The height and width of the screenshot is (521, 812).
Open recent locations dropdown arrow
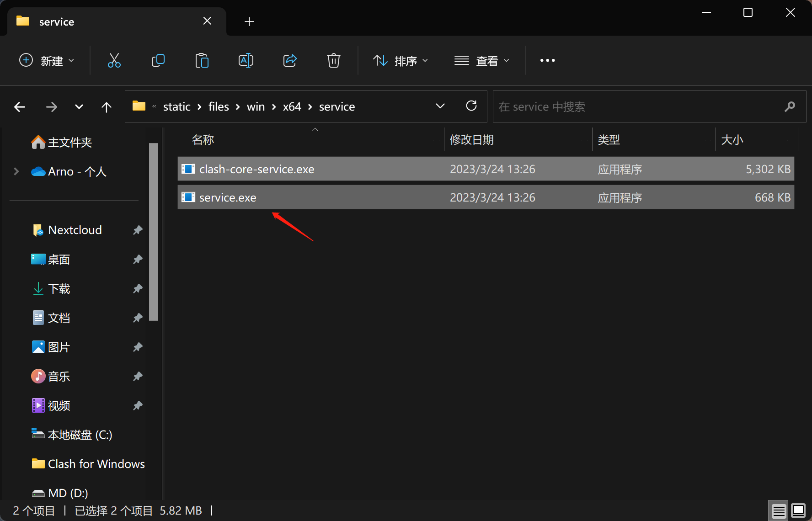point(79,107)
